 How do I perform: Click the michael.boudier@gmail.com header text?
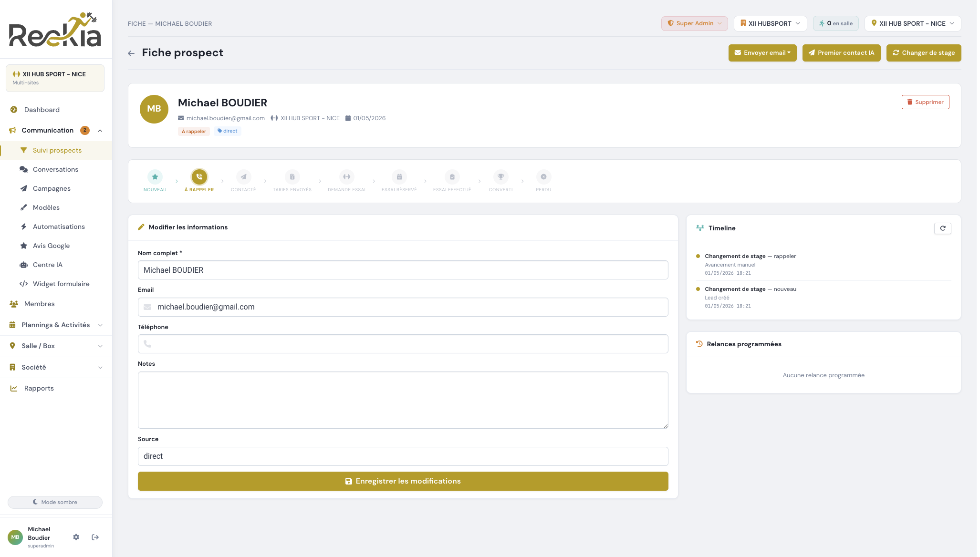[x=225, y=118]
